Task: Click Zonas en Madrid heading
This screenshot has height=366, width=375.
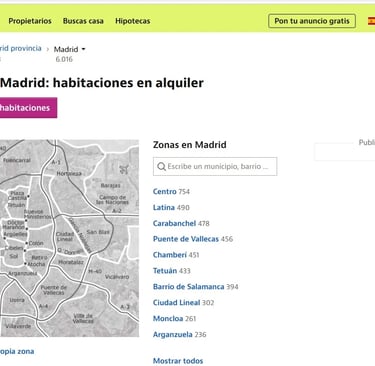Action: coord(190,145)
